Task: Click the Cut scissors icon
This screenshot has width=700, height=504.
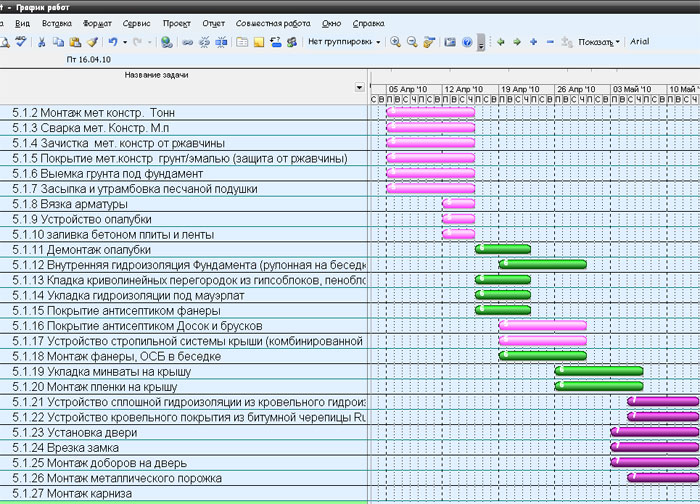Action: [x=42, y=42]
